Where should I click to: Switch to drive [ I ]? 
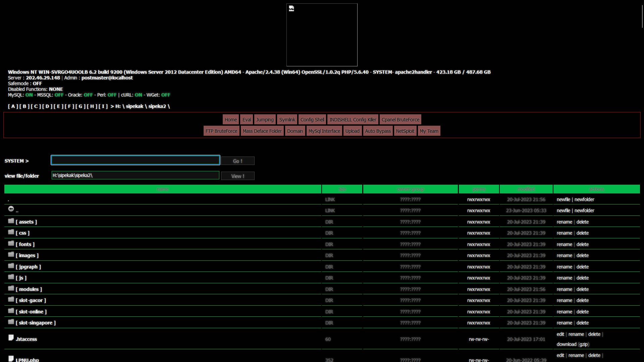103,106
